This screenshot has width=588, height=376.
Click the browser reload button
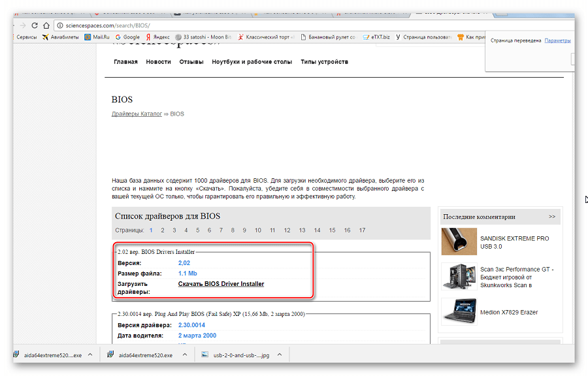(x=35, y=25)
